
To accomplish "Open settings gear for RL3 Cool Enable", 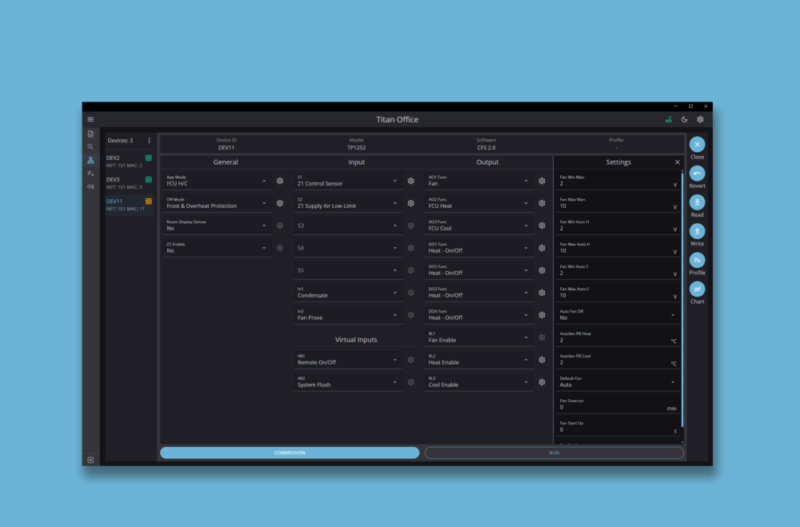I will coord(542,382).
